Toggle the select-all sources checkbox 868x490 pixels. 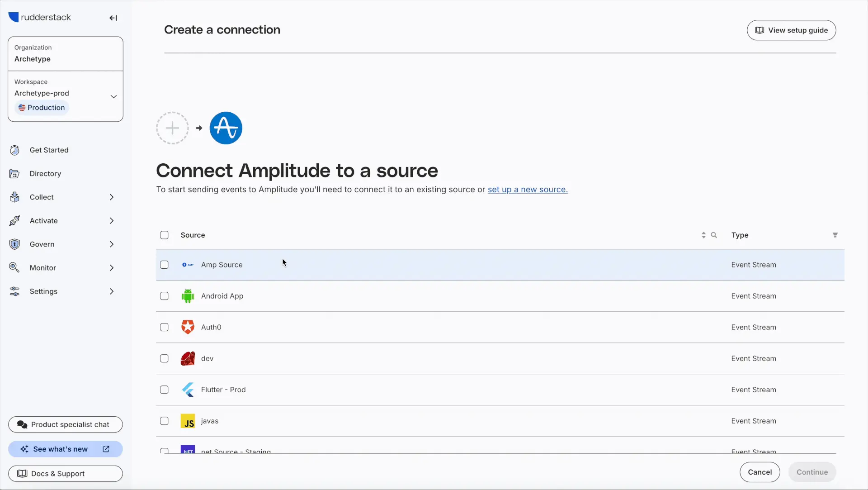(x=164, y=235)
